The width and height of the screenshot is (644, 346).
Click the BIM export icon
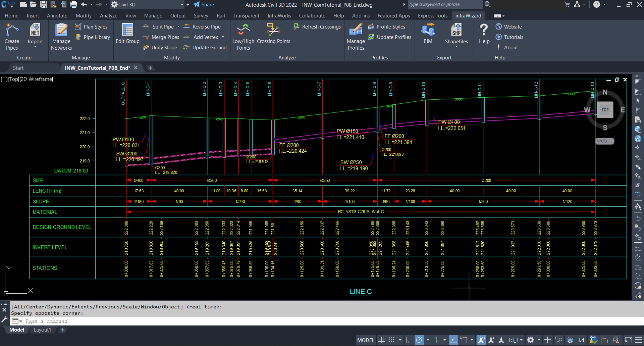(x=428, y=34)
